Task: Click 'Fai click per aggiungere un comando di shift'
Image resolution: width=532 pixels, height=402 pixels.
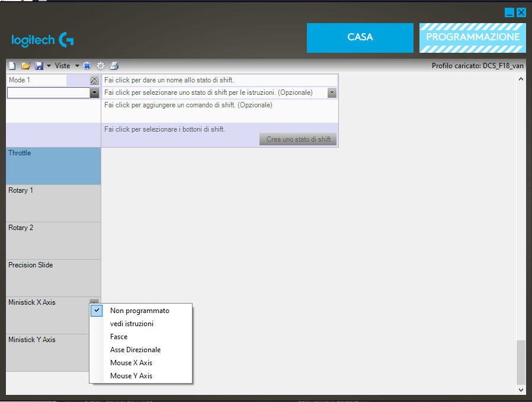Action: click(x=188, y=105)
